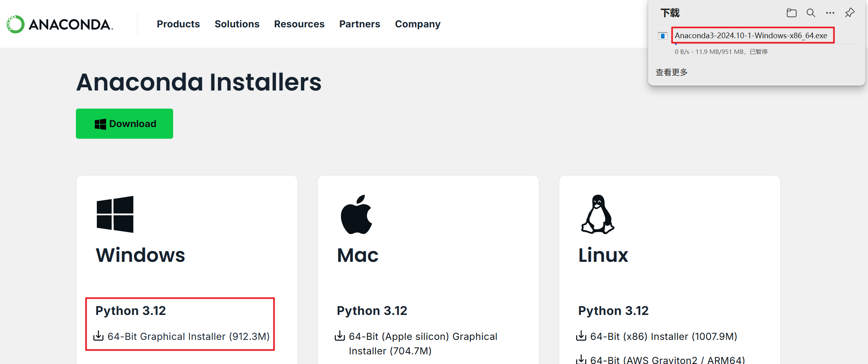Click Python 3.12 under Mac
This screenshot has width=868, height=364.
372,311
